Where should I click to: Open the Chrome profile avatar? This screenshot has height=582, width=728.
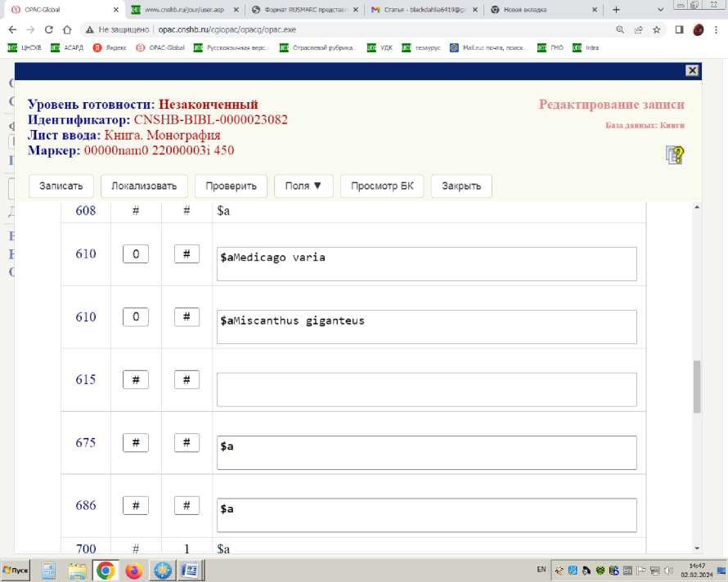(698, 29)
